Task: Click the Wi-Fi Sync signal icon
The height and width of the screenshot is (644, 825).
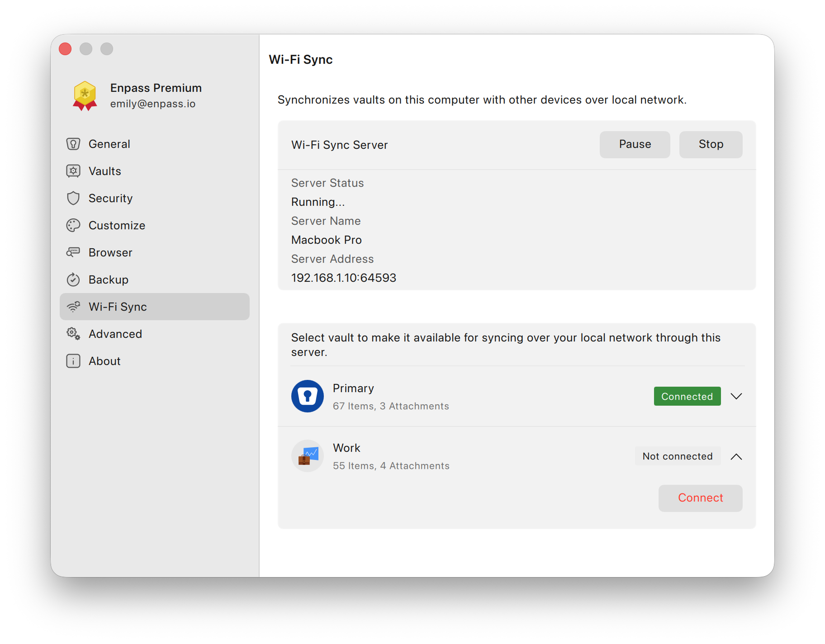Action: pyautogui.click(x=73, y=307)
